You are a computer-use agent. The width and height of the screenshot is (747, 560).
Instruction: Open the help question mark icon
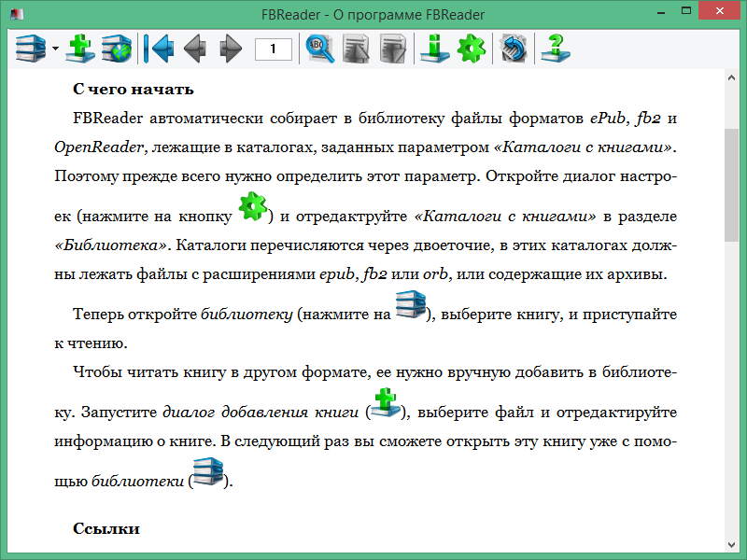(555, 49)
